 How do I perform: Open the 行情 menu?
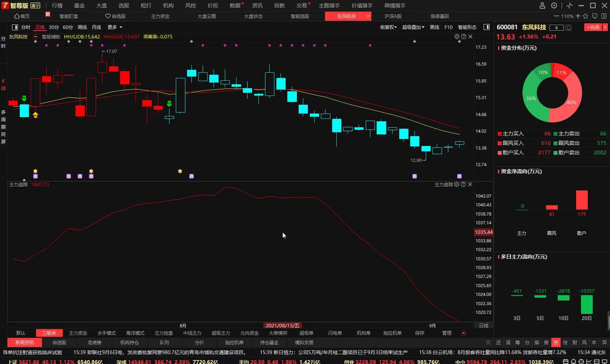[57, 6]
